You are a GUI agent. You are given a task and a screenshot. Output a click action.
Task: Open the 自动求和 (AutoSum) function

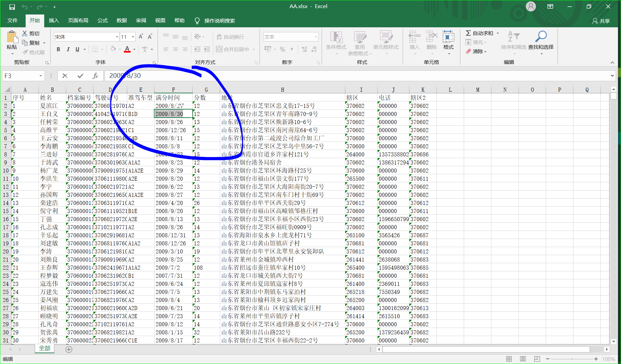click(x=482, y=33)
